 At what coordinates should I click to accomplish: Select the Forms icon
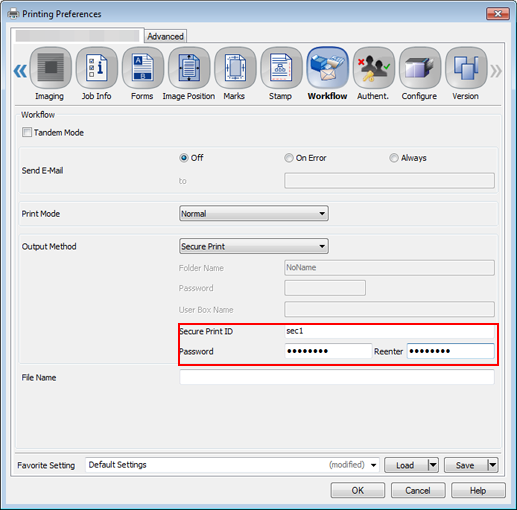tap(143, 68)
